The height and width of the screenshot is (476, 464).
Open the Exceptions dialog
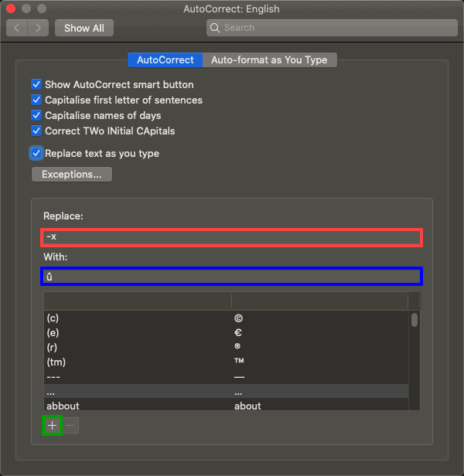pyautogui.click(x=72, y=175)
